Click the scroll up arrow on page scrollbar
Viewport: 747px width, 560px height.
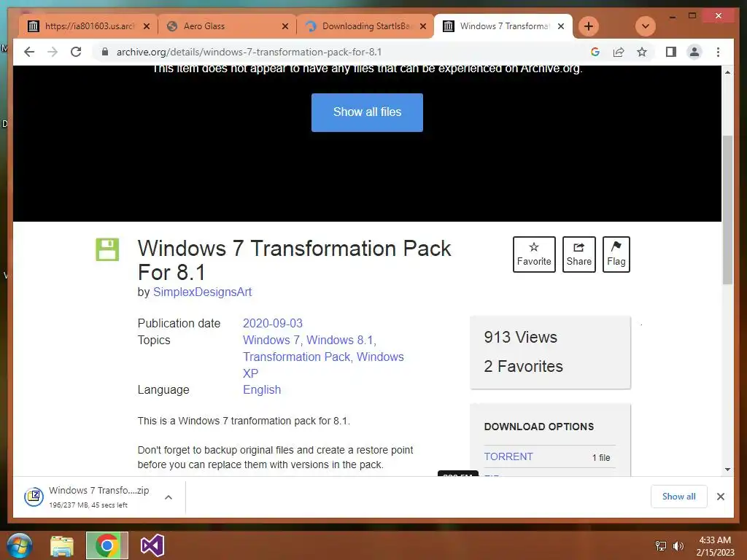727,72
